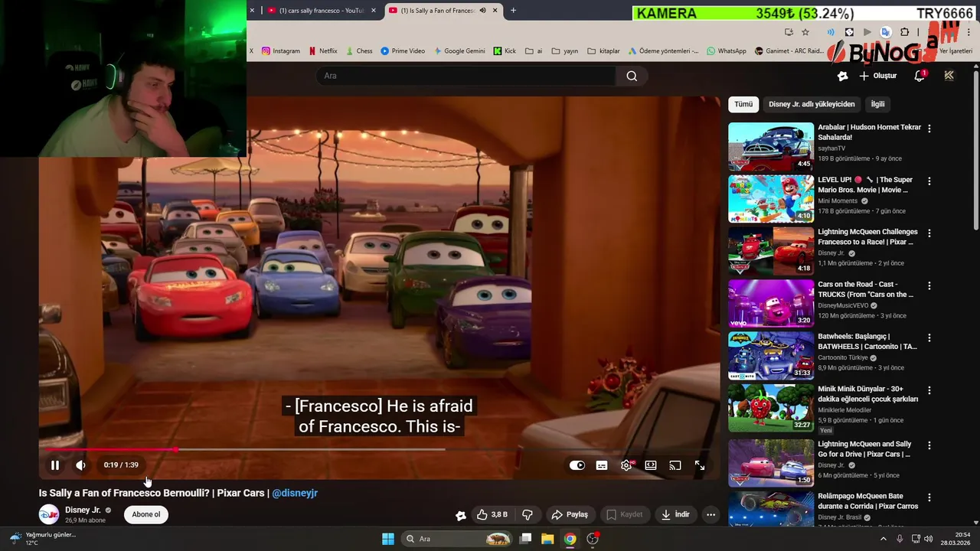Screen dimensions: 980x551
Task: Pause the playing video
Action: [x=55, y=465]
